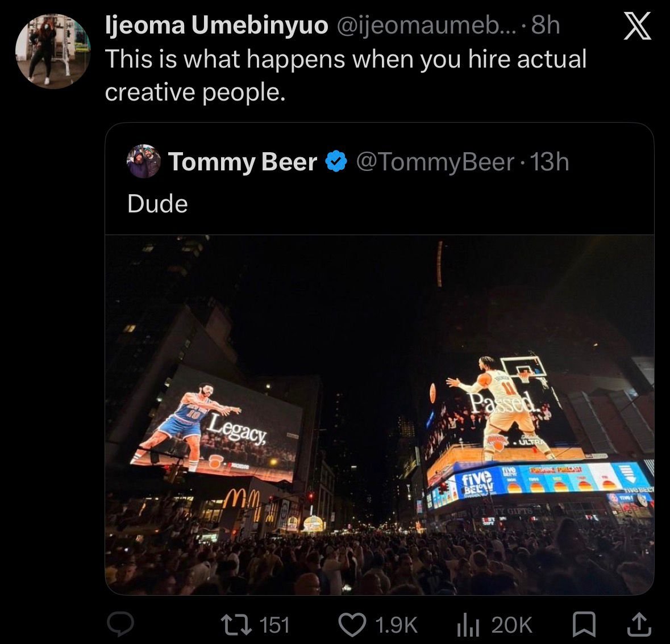670x644 pixels.
Task: View the 1.9K likes count
Action: click(x=396, y=625)
